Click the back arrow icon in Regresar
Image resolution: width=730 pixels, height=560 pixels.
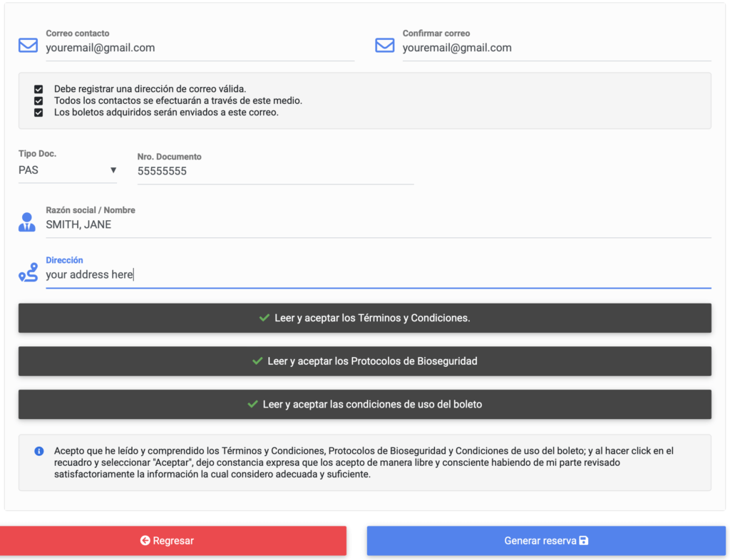pos(145,541)
